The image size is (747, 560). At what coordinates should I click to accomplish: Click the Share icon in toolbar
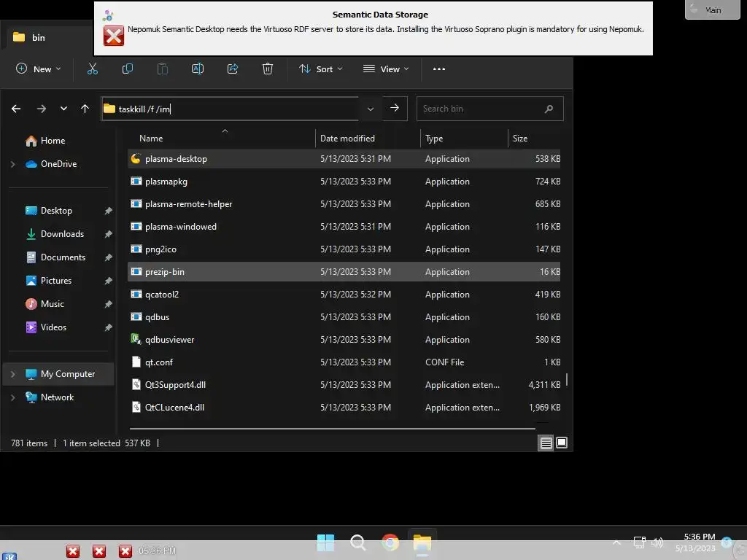233,69
